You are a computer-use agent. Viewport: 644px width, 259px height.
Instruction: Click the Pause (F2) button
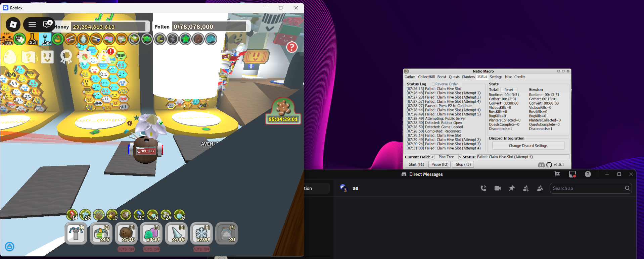440,164
